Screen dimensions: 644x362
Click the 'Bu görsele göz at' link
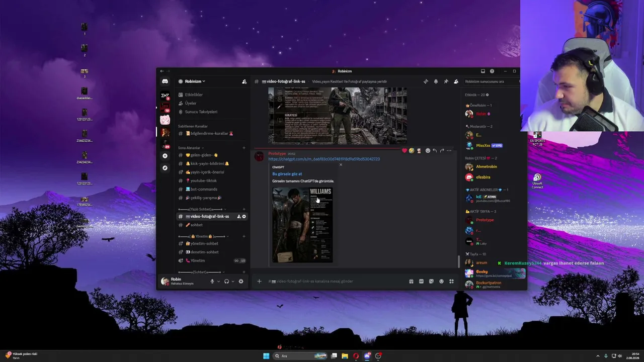point(287,174)
